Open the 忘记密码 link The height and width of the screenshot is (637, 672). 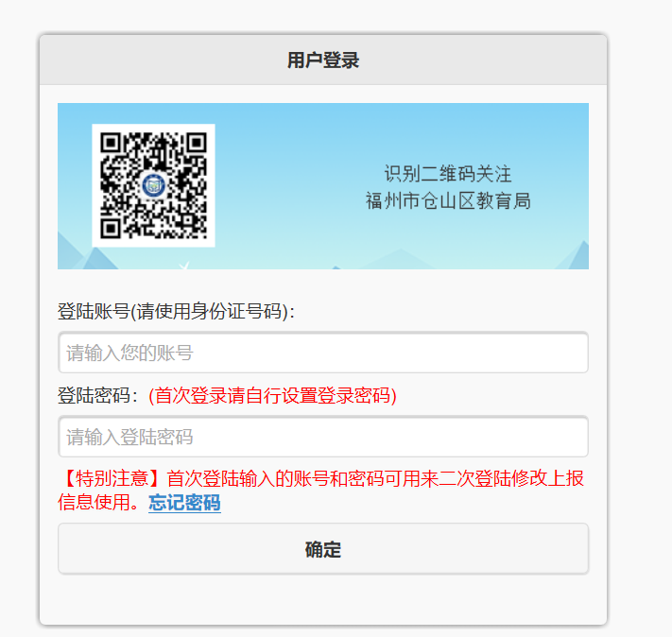(x=184, y=503)
